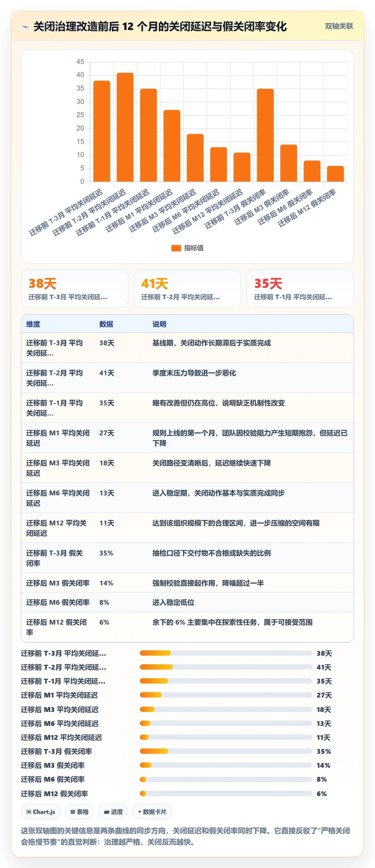Click the 强制校验直接起作用 description cell
Image resolution: width=375 pixels, height=868 pixels.
(x=208, y=583)
